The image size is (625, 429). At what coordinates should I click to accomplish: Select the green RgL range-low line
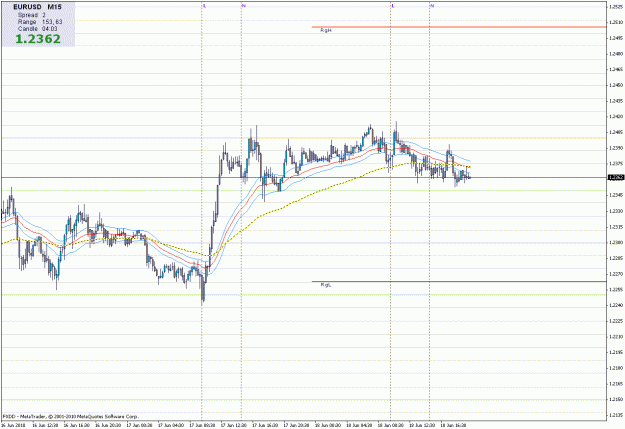click(459, 281)
